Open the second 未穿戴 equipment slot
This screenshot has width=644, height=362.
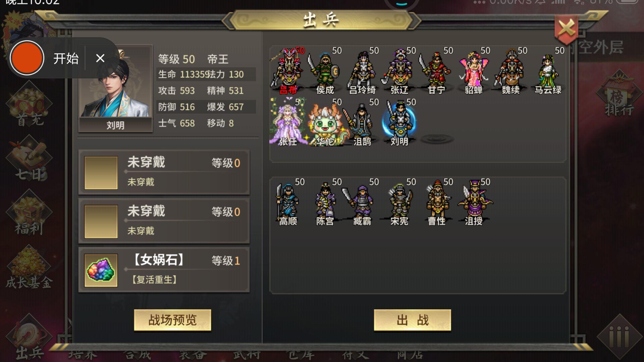coord(164,221)
